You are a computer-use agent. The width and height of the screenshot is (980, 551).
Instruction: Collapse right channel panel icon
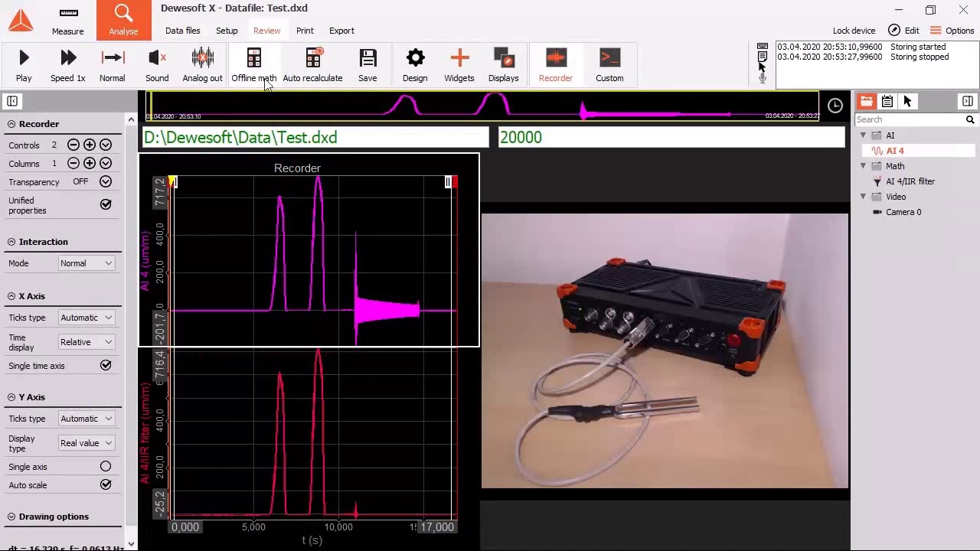pos(968,101)
